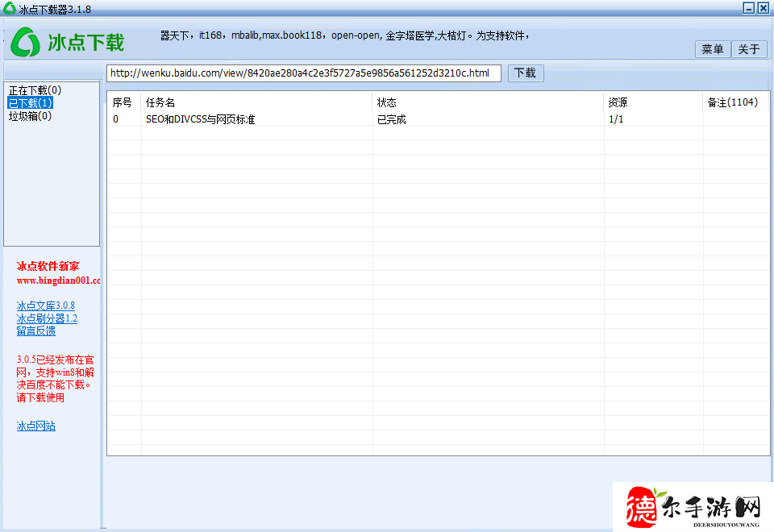
Task: Open the 冰点网站 website link
Action: 36,426
